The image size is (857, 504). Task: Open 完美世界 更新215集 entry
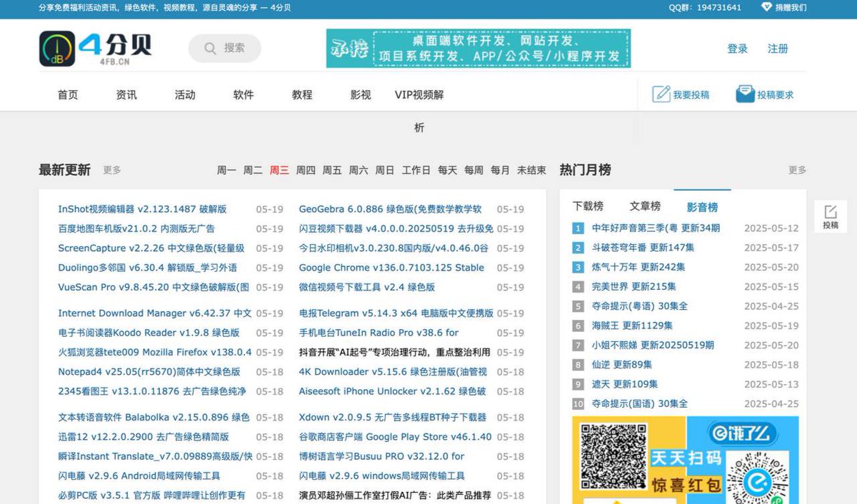click(x=634, y=286)
